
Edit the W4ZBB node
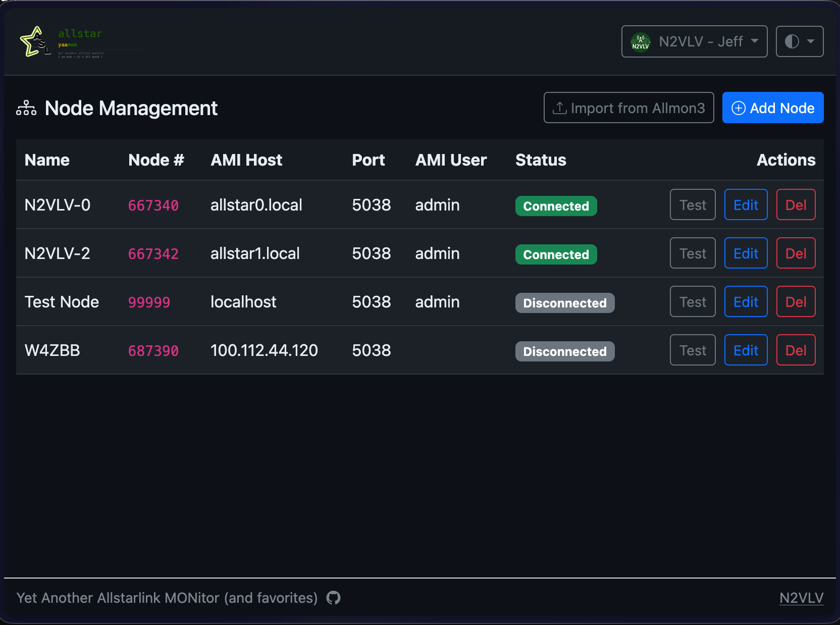click(746, 350)
